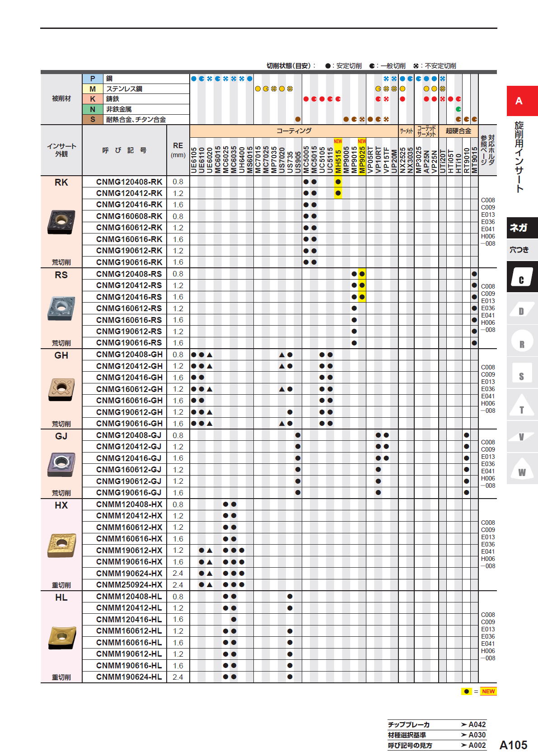This screenshot has height=756, width=538.
Task: Select the W-shape insert tab icon
Action: pos(522,469)
